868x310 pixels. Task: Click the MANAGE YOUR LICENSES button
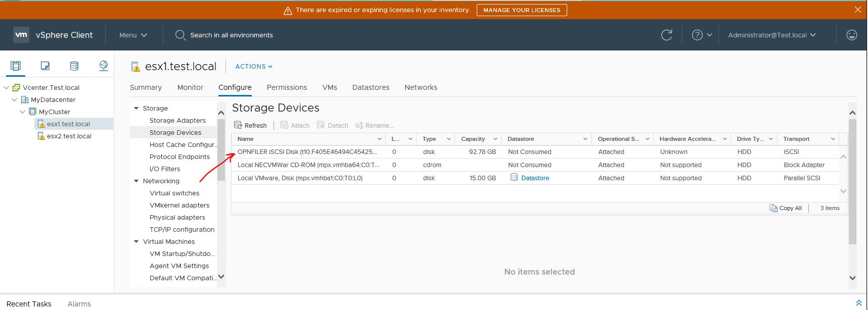point(522,10)
